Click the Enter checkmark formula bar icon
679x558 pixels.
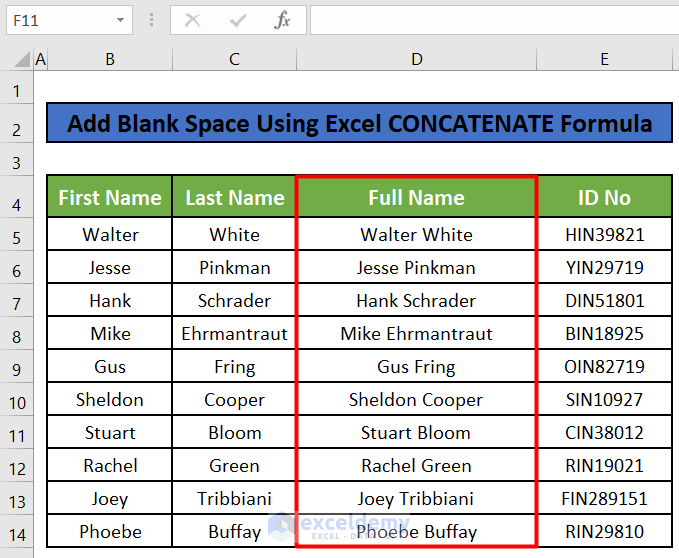click(238, 20)
